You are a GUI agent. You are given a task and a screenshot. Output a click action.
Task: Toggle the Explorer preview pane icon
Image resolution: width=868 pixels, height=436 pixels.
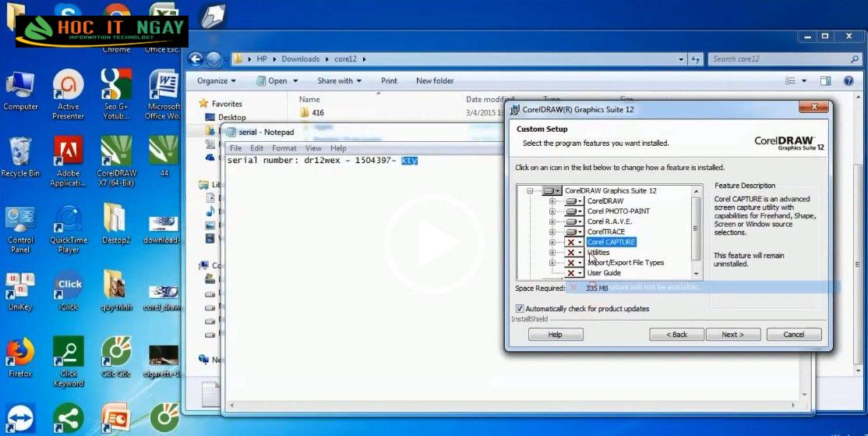825,81
